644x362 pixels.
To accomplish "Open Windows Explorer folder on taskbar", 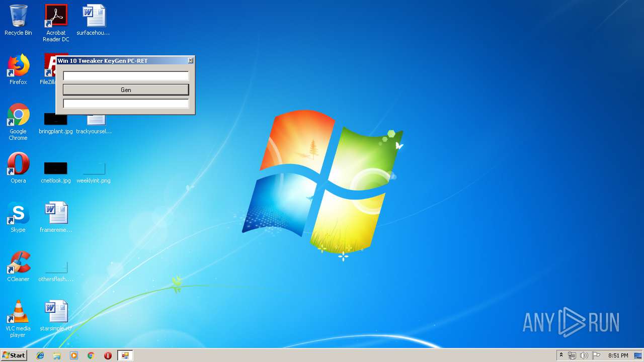I will click(x=57, y=355).
